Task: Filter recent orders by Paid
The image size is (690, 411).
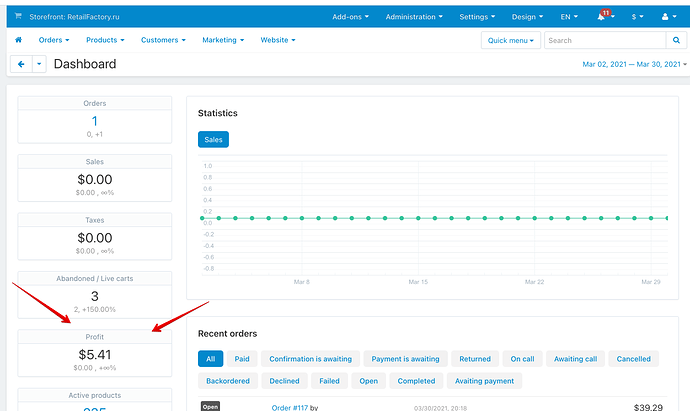Action: (x=242, y=359)
